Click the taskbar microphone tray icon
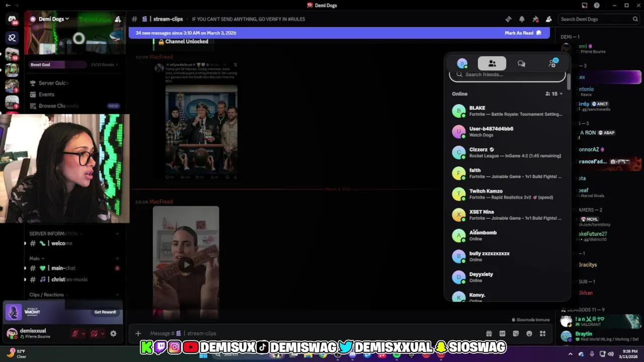 click(592, 354)
